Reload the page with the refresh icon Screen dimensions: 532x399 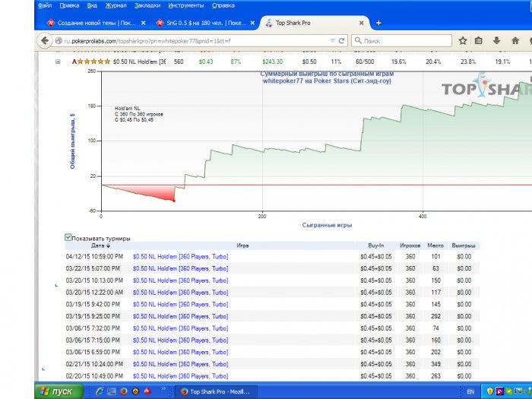[x=342, y=40]
